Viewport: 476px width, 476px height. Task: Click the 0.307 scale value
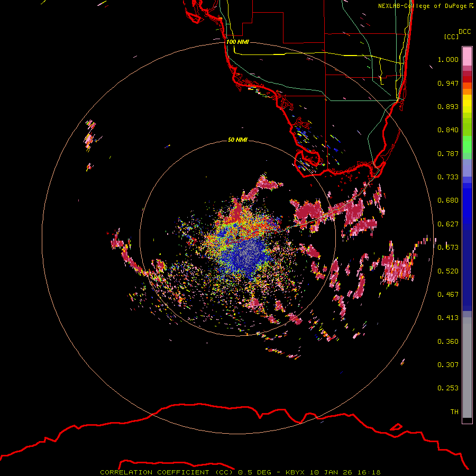(x=448, y=365)
